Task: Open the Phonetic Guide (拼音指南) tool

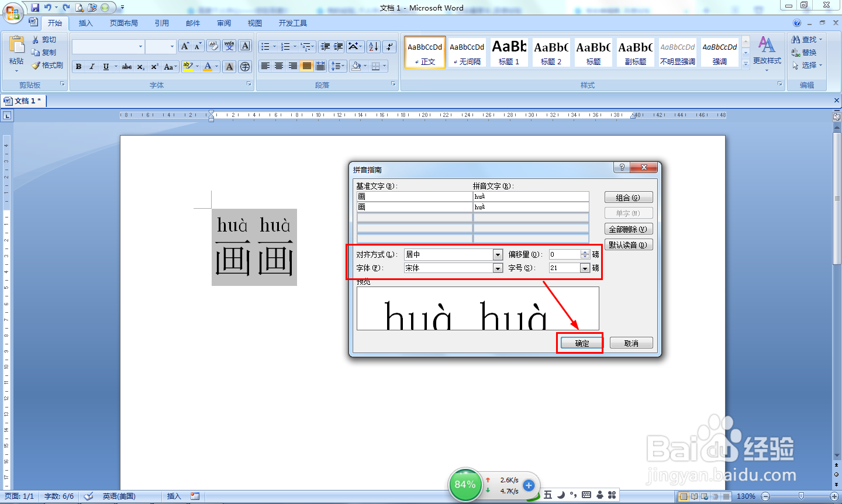Action: click(230, 46)
